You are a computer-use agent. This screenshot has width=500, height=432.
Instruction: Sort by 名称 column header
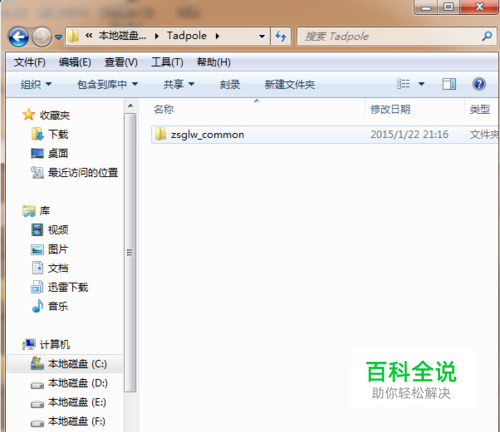(164, 109)
